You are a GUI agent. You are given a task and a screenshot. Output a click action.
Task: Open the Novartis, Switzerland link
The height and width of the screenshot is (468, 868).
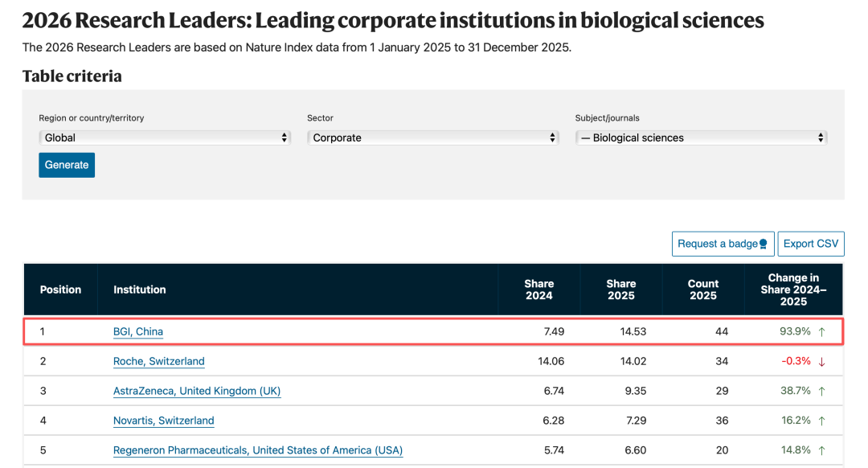click(x=163, y=421)
